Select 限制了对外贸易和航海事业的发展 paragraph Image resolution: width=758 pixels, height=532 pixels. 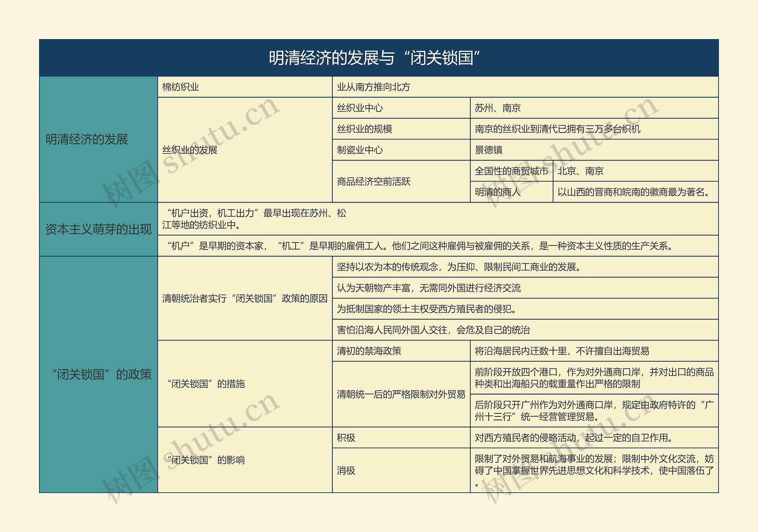[594, 470]
